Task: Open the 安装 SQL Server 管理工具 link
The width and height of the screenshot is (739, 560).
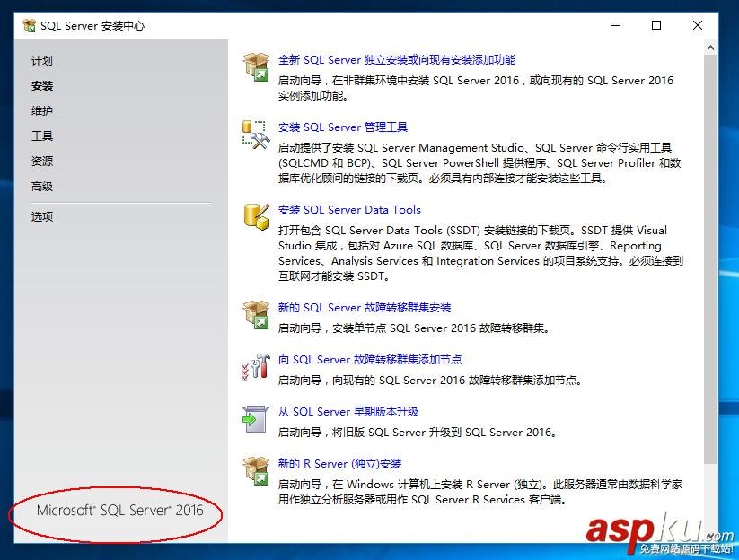Action: (343, 127)
